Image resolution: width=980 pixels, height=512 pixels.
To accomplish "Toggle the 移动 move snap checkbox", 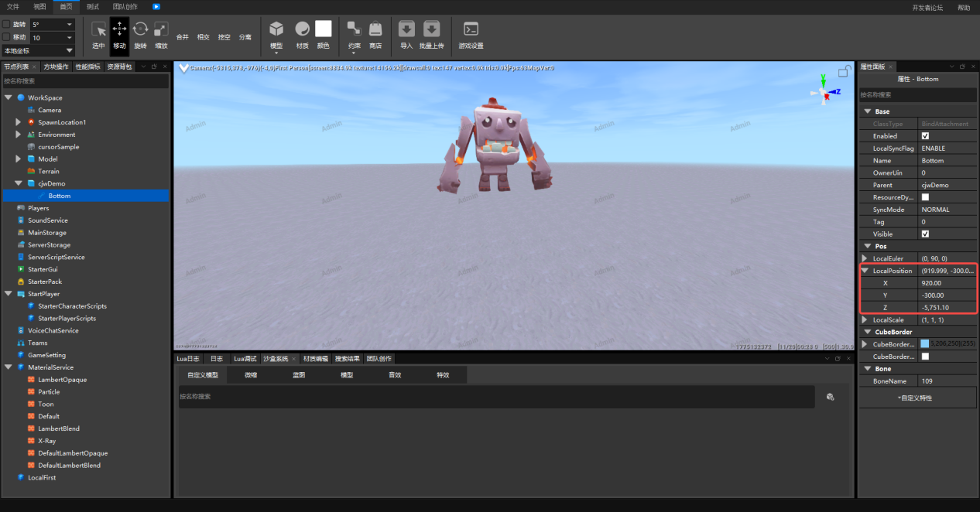I will click(x=7, y=37).
